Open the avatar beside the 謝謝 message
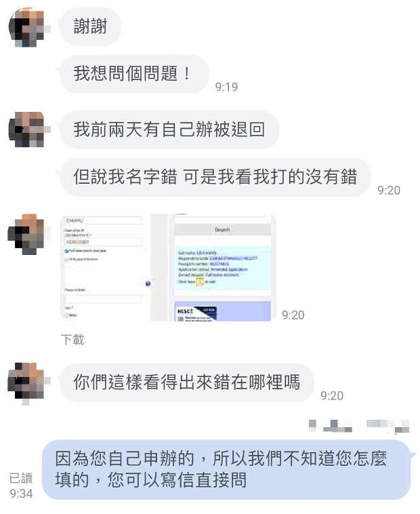This screenshot has width=420, height=514. pyautogui.click(x=28, y=27)
